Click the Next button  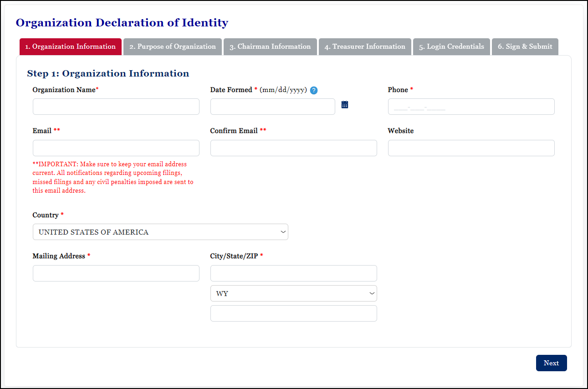(x=551, y=363)
